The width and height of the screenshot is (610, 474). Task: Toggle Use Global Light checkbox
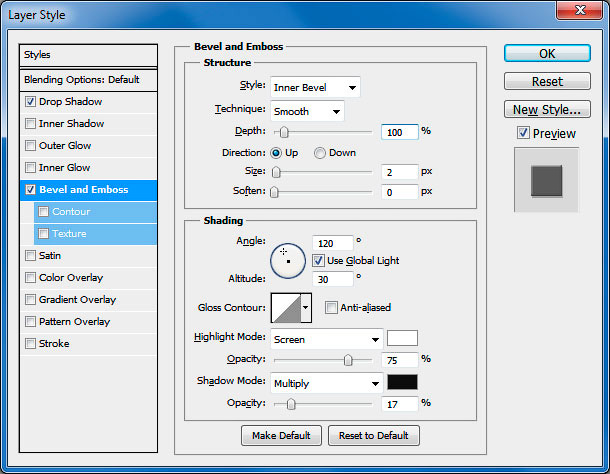click(x=318, y=260)
